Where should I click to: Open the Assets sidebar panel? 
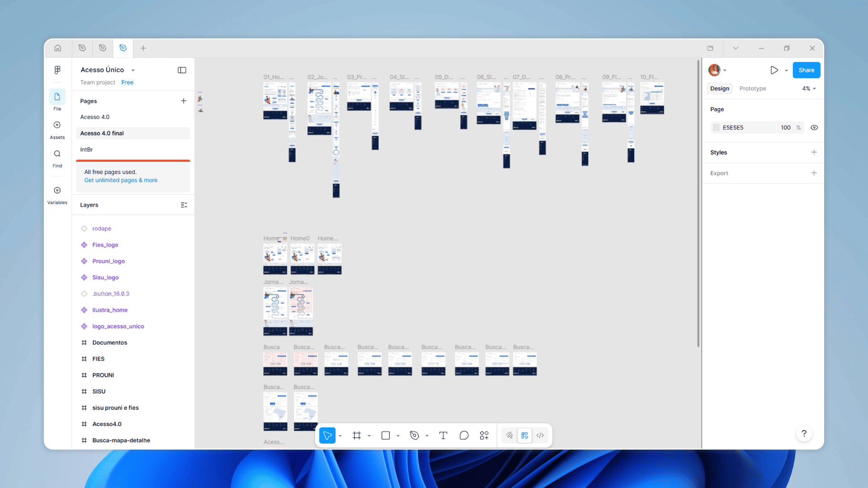click(x=57, y=130)
